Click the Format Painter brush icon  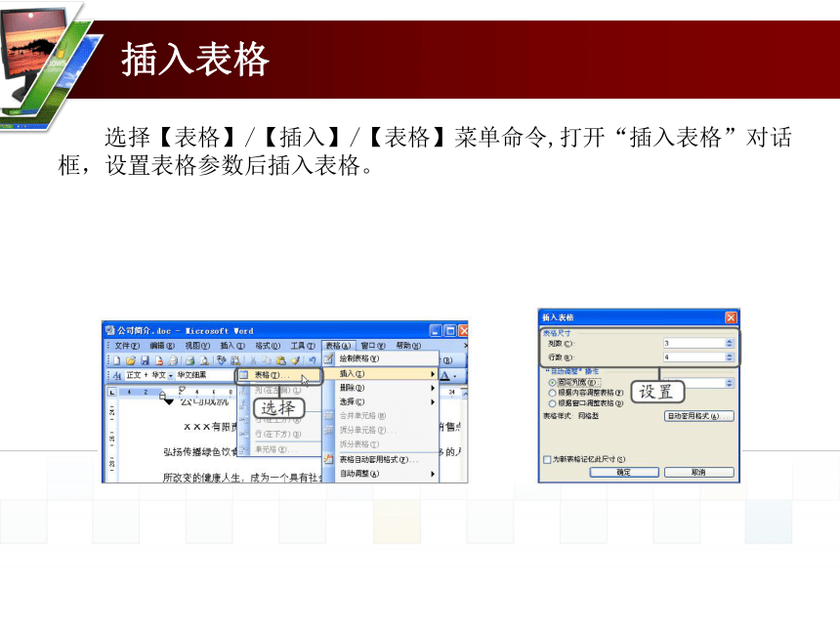(x=295, y=360)
